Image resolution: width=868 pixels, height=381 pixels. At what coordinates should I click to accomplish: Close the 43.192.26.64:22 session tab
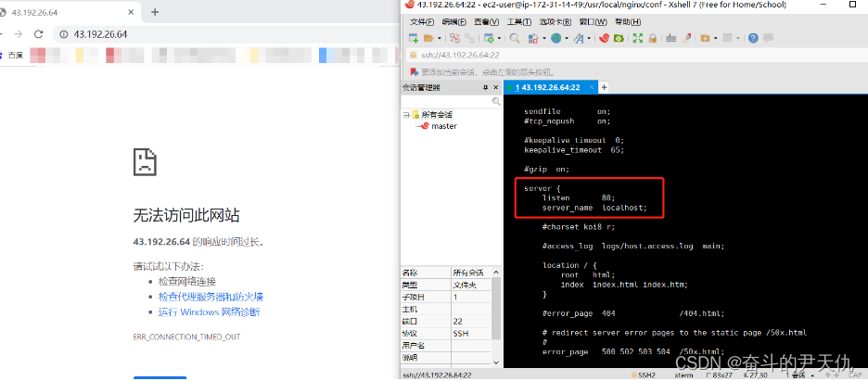[x=592, y=87]
